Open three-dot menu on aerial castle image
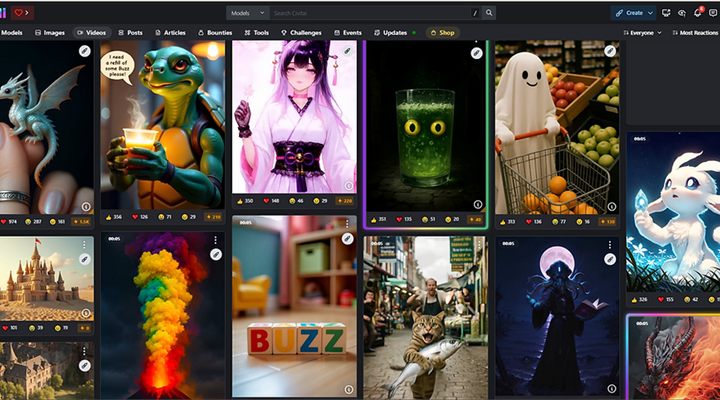Screen dimensions: 720x400 tap(84, 351)
